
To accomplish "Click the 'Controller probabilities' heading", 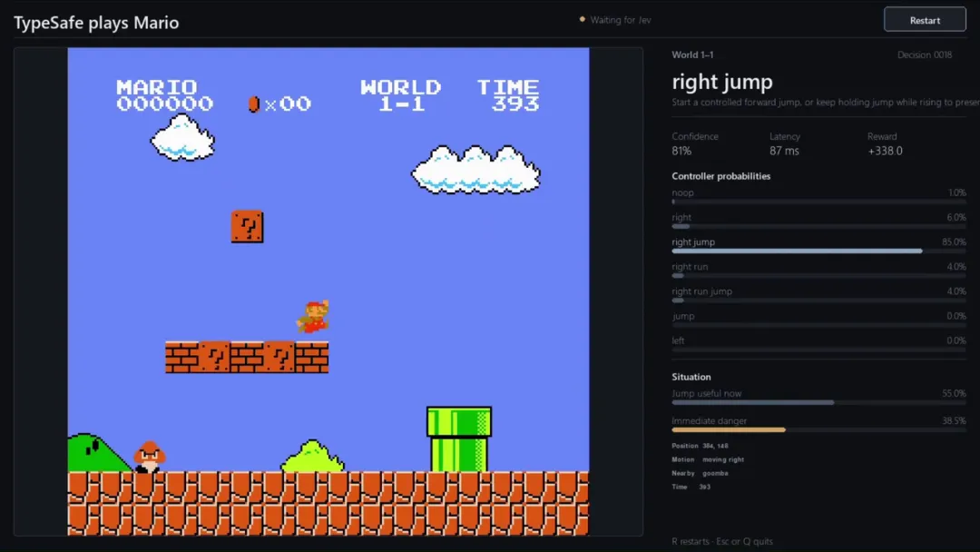I will pyautogui.click(x=720, y=176).
